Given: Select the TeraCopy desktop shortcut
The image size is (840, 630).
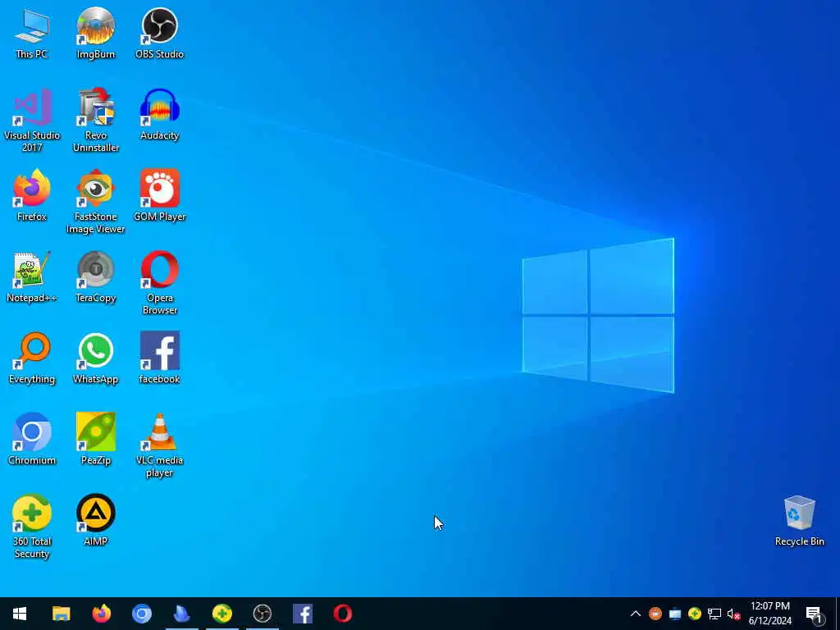Looking at the screenshot, I should pos(95,277).
